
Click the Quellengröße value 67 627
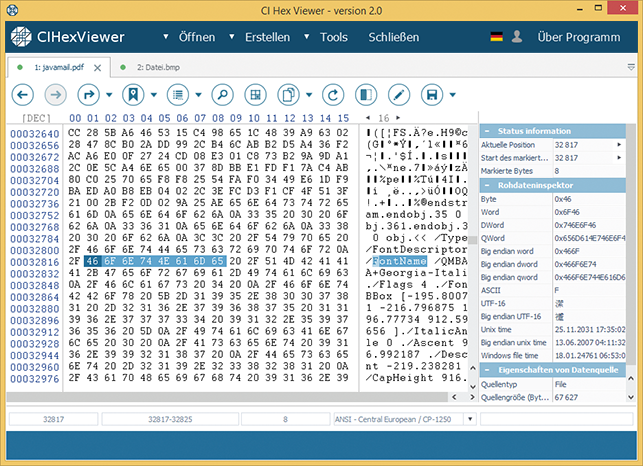[x=566, y=397]
